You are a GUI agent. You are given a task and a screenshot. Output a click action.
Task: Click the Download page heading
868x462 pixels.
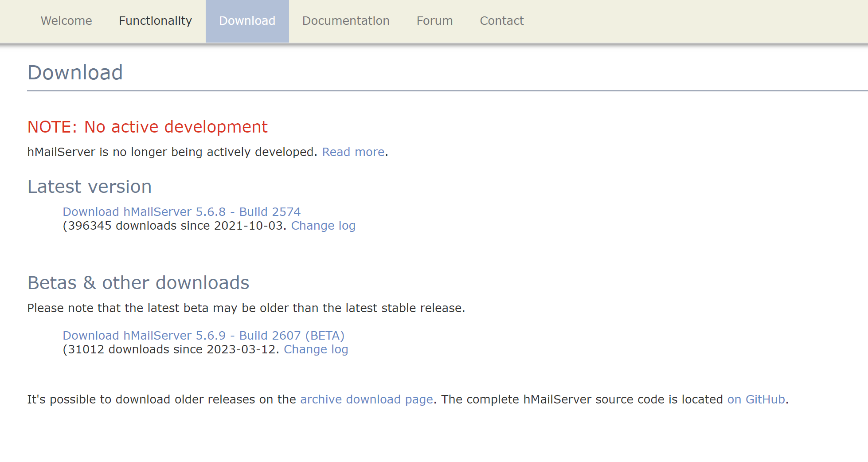coord(75,73)
